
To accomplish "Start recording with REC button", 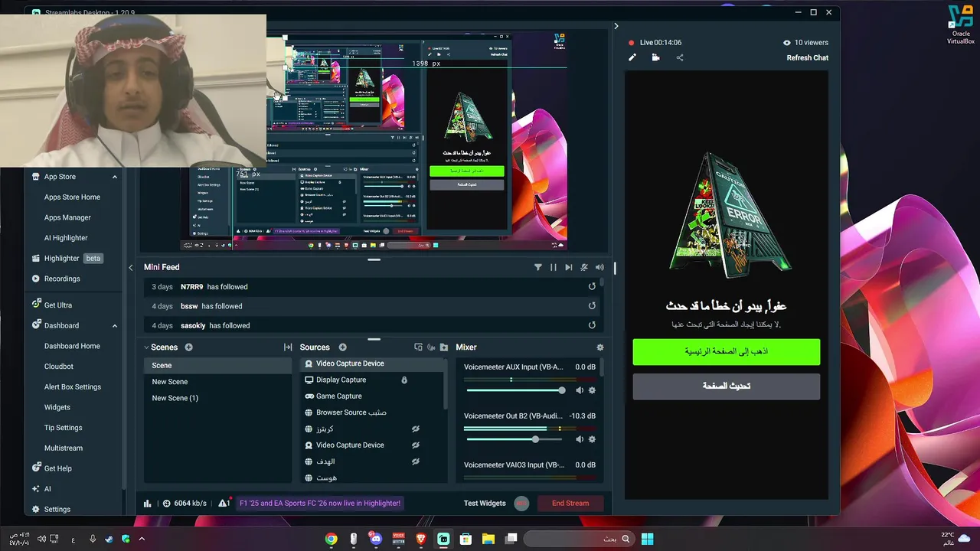I will click(521, 503).
